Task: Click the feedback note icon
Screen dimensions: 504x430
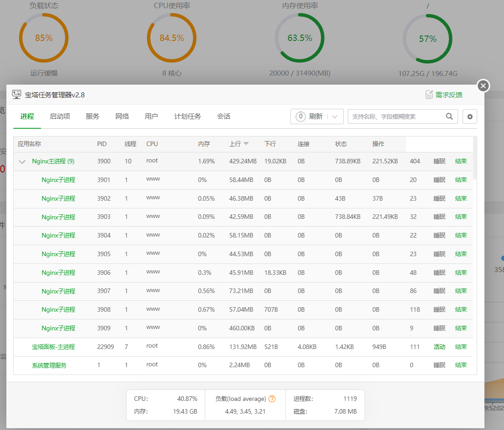Action: [429, 94]
